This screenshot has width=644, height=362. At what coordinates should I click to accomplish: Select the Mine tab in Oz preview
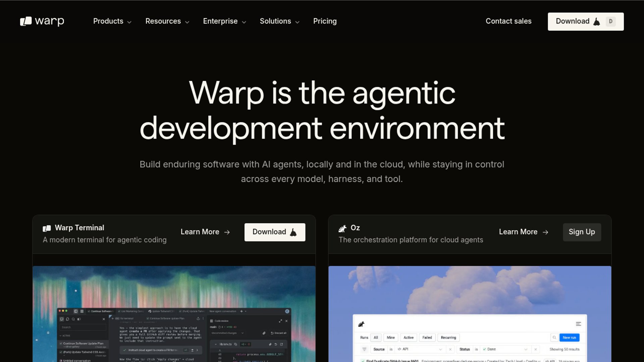pos(391,338)
